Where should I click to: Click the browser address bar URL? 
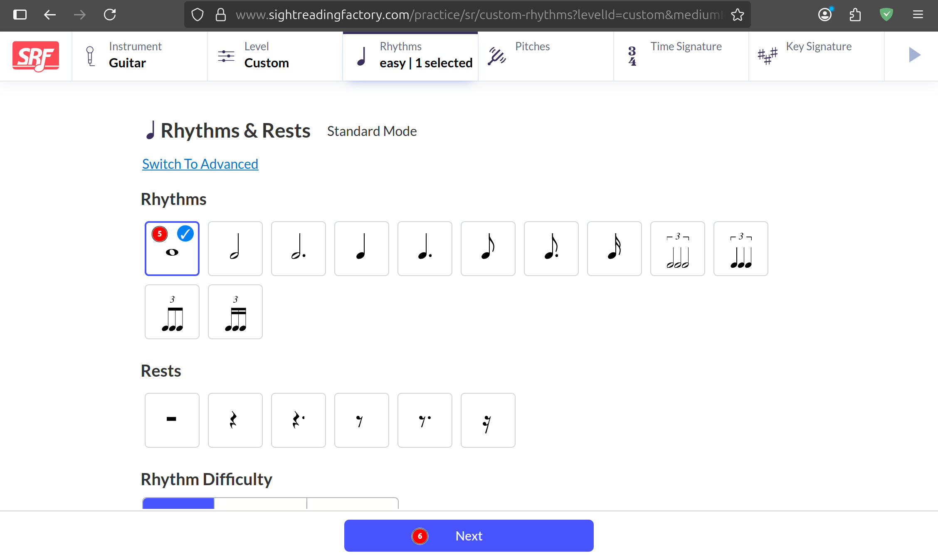(x=478, y=15)
